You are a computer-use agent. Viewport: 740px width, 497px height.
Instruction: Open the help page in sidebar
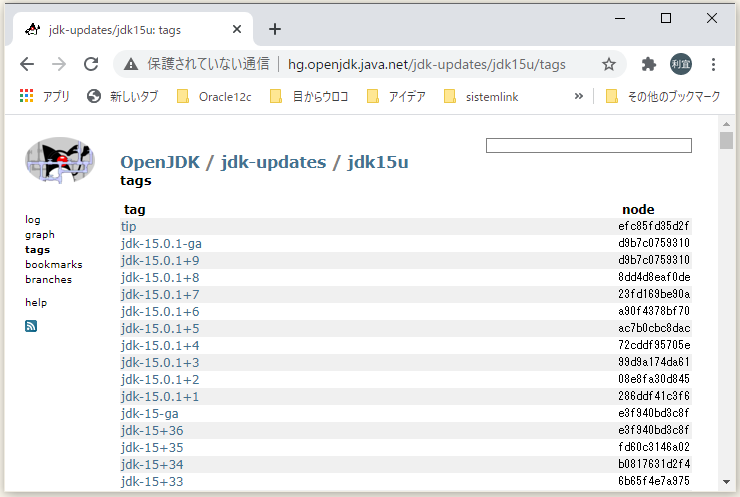[36, 303]
